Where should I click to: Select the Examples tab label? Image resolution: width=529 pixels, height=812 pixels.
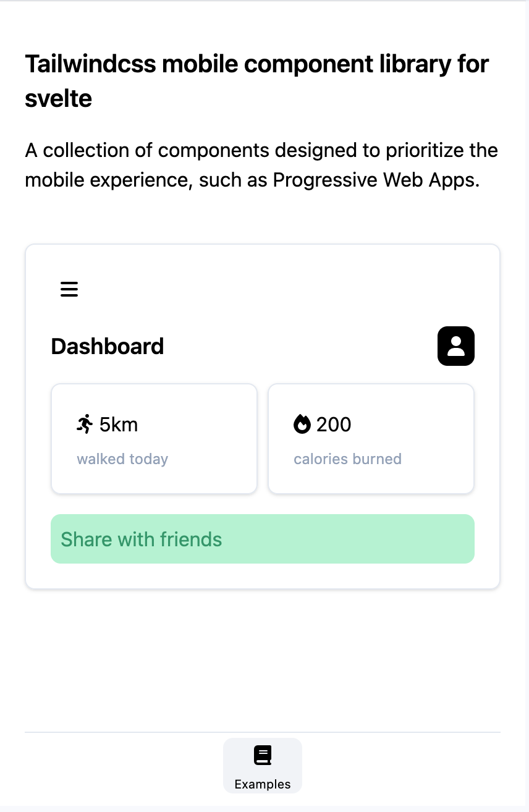click(x=263, y=784)
